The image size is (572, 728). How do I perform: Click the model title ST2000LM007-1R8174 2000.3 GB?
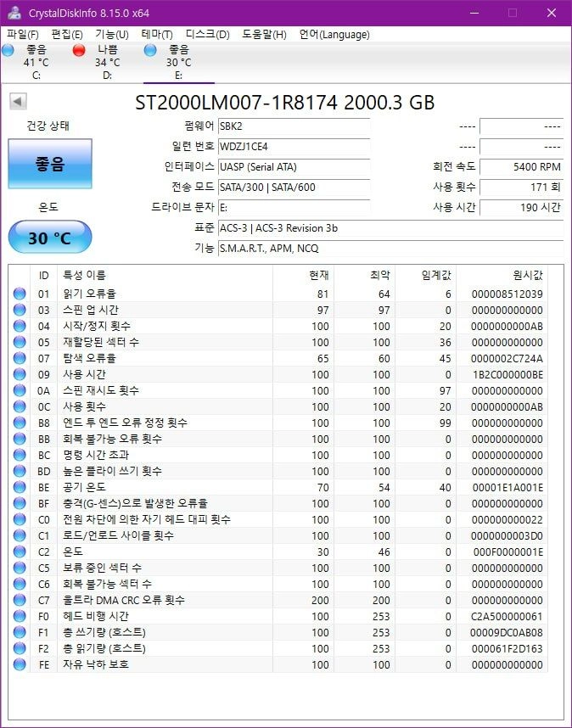coord(285,103)
